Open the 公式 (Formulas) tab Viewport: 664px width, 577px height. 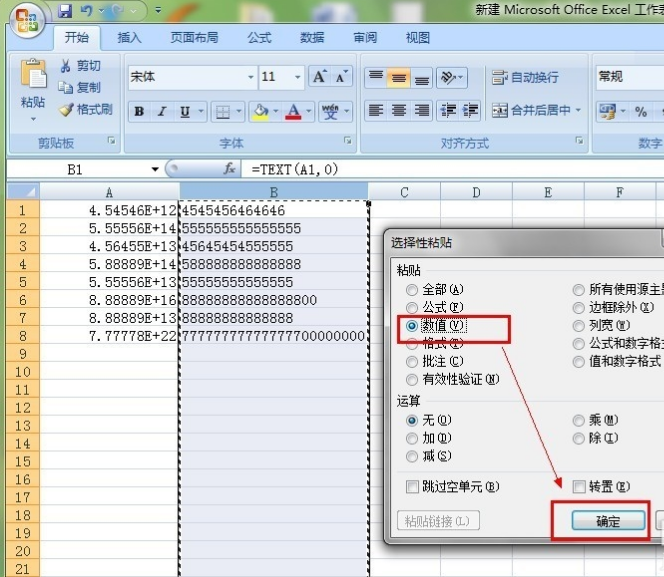259,37
